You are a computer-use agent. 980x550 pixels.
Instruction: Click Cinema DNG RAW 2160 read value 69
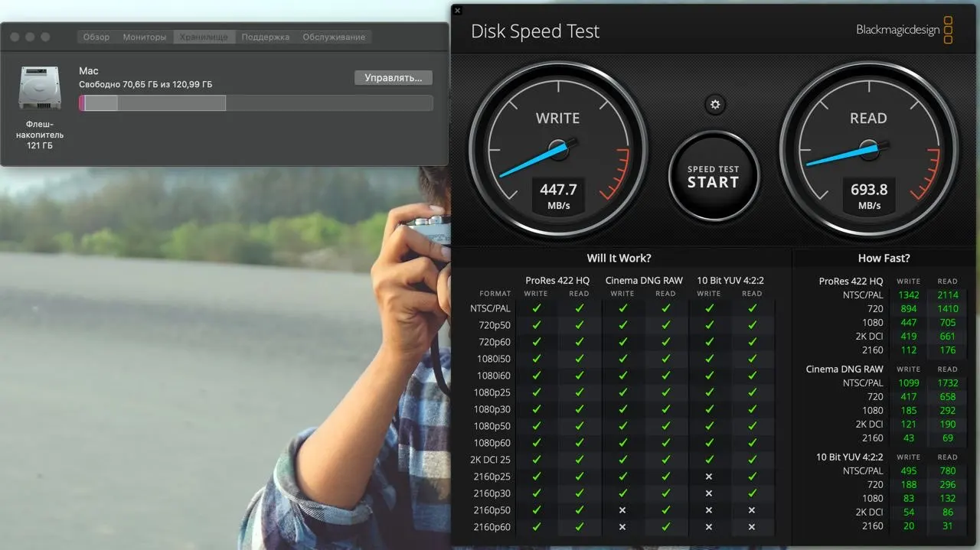coord(948,438)
